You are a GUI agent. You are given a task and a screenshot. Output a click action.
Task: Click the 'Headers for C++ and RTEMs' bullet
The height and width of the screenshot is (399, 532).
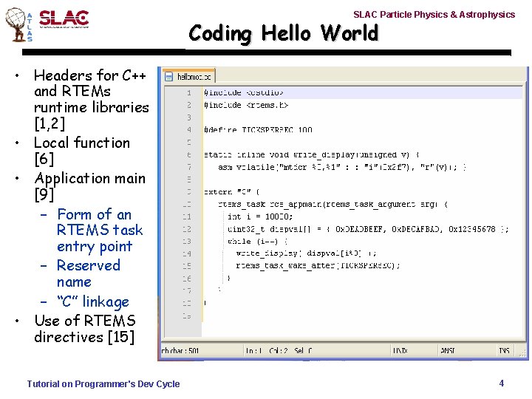coord(92,99)
